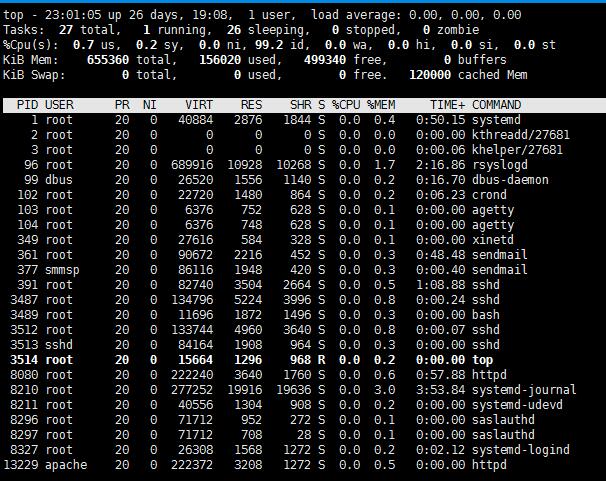Screen dimensions: 606x481
Task: Click the VIRT column header
Action: [198, 104]
